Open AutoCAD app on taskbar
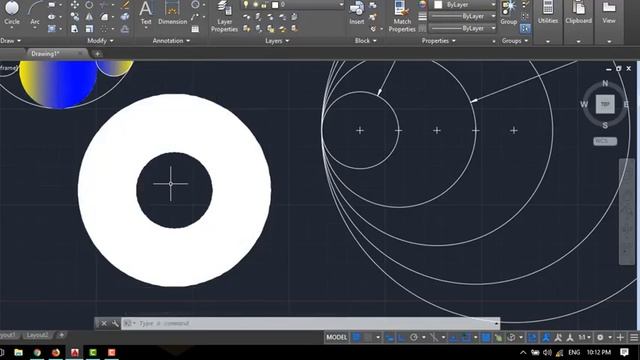Viewport: 640px width, 360px height. tap(75, 352)
